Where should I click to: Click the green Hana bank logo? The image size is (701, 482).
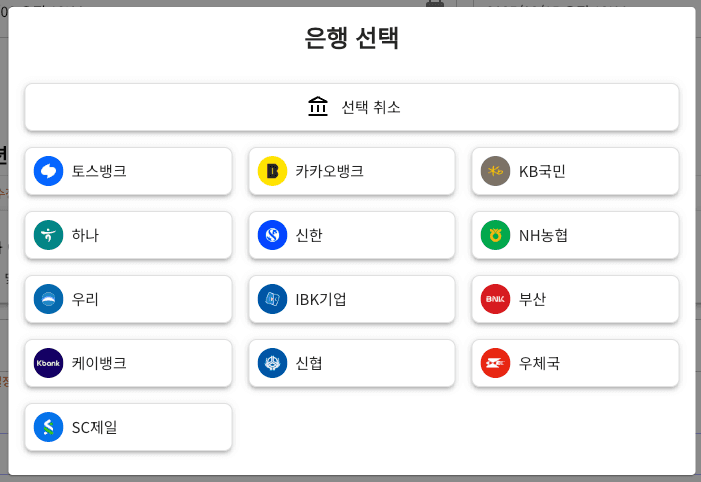[x=48, y=235]
